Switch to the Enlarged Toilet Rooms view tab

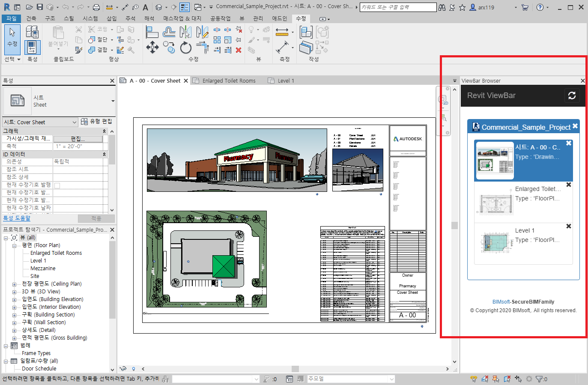point(229,81)
